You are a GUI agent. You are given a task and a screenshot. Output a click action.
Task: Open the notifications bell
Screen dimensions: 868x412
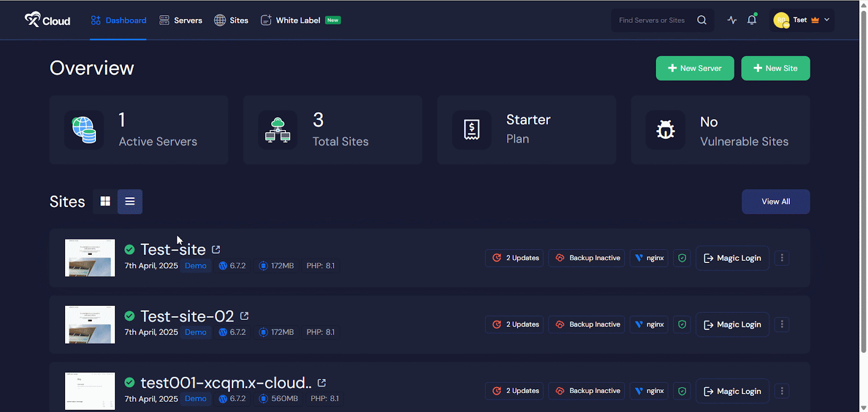[x=751, y=20]
